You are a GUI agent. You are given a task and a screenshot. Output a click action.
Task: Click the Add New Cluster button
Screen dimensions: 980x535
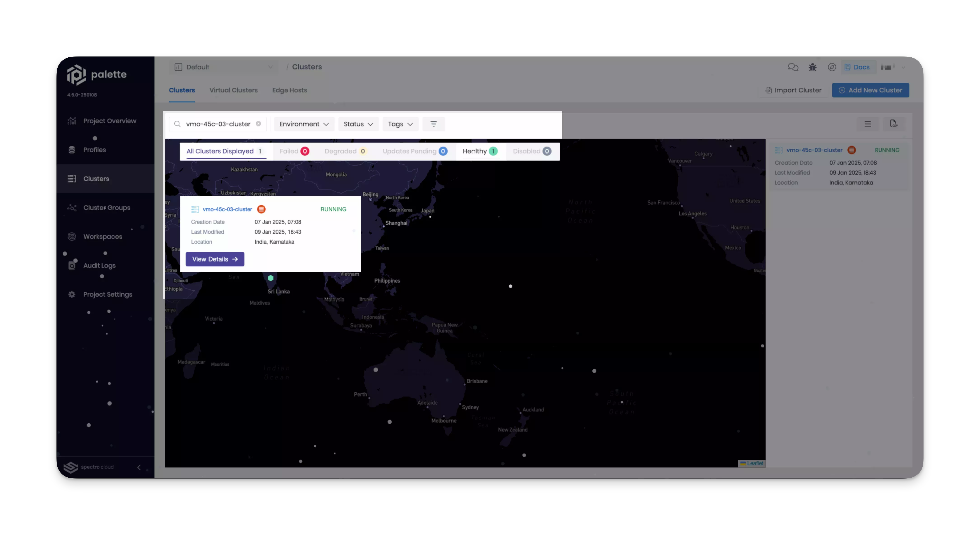870,90
